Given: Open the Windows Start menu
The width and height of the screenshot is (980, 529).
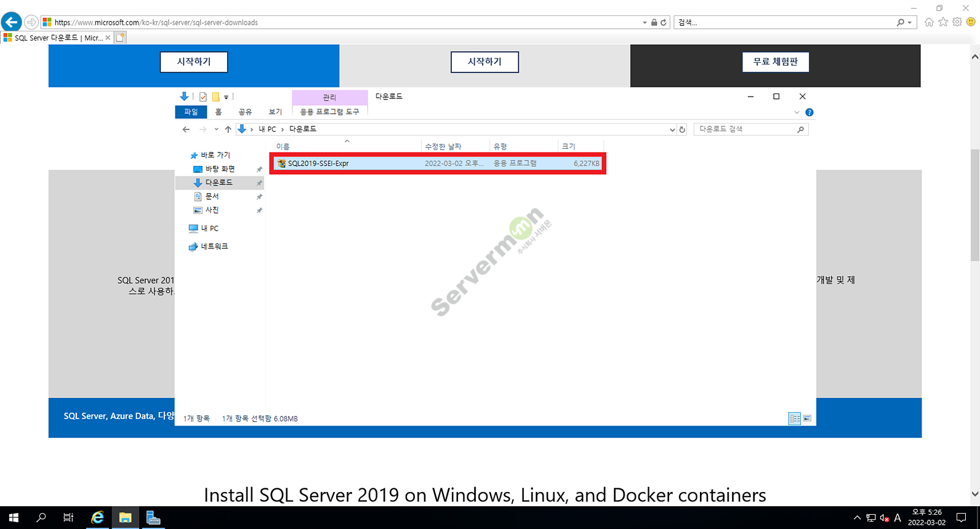Looking at the screenshot, I should tap(14, 518).
